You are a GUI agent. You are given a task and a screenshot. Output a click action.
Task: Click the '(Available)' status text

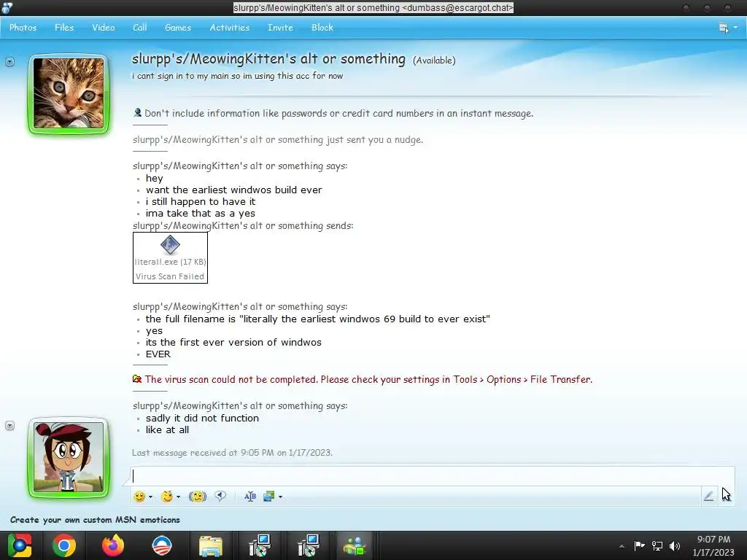point(434,61)
